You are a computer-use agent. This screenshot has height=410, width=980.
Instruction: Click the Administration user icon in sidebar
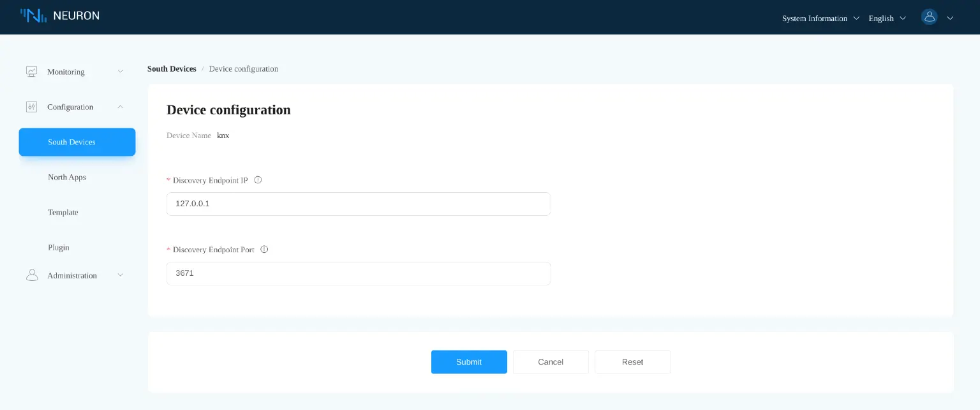point(33,275)
